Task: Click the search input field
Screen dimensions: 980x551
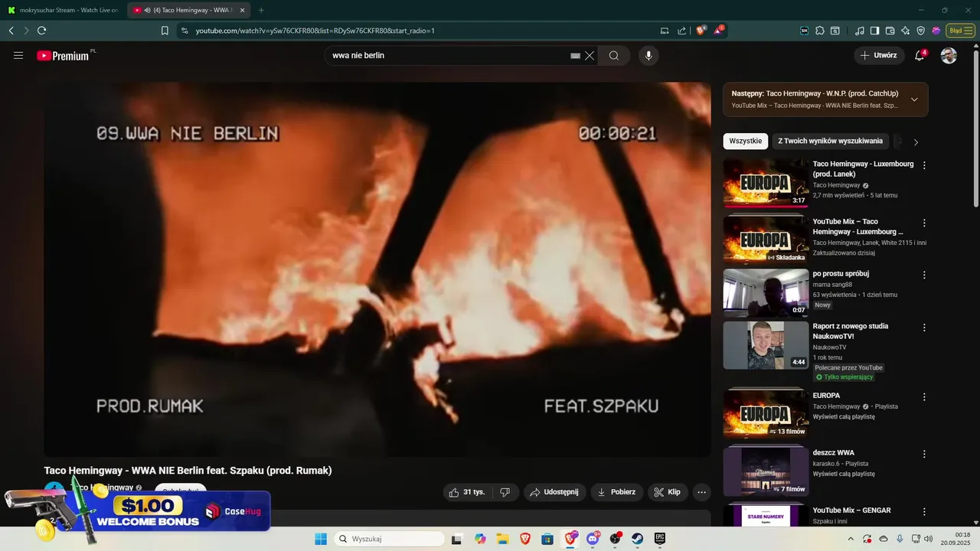Action: click(x=448, y=55)
